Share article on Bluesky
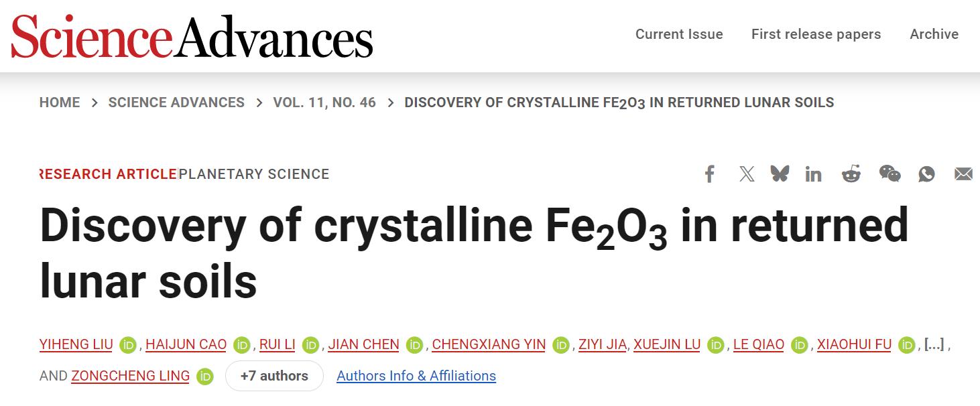The height and width of the screenshot is (406, 980). 780,174
